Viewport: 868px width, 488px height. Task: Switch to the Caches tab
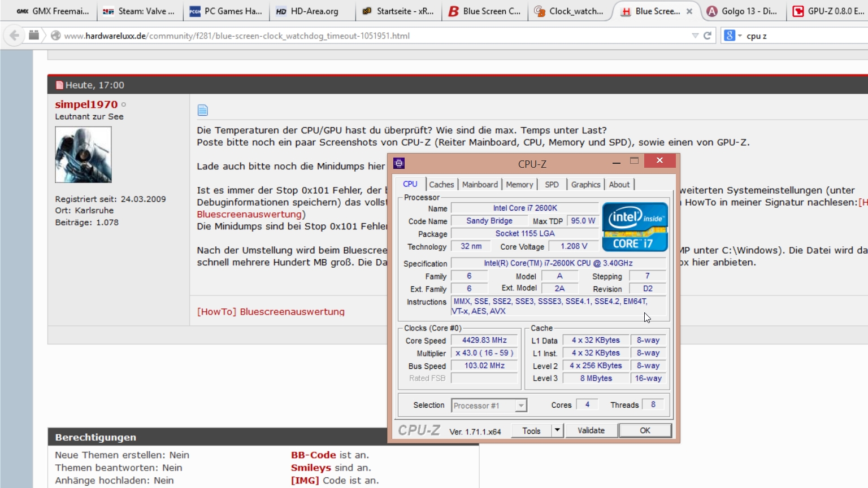coord(441,185)
